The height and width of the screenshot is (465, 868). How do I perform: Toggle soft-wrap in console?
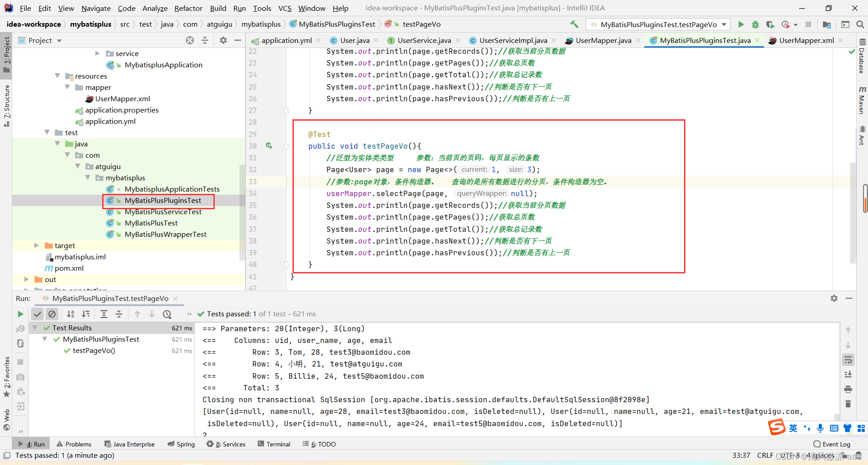[x=848, y=360]
